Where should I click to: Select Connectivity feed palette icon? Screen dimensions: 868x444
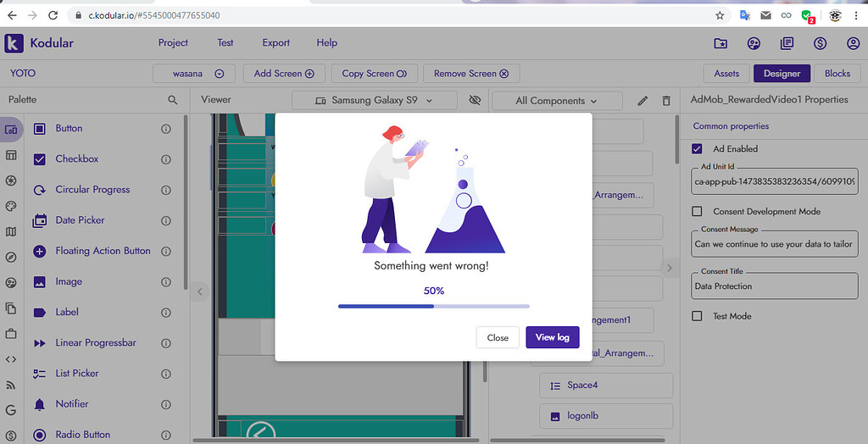(x=11, y=385)
